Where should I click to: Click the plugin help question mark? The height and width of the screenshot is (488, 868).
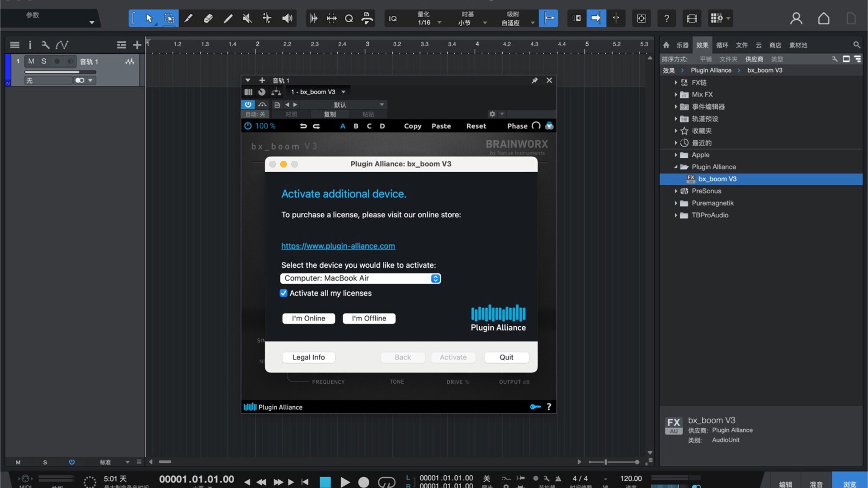[x=549, y=407]
